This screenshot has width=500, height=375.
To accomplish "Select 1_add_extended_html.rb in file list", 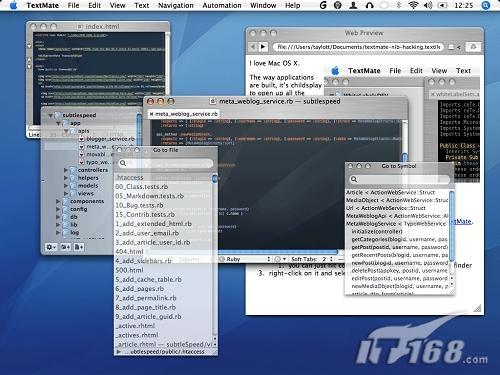I will [163, 224].
